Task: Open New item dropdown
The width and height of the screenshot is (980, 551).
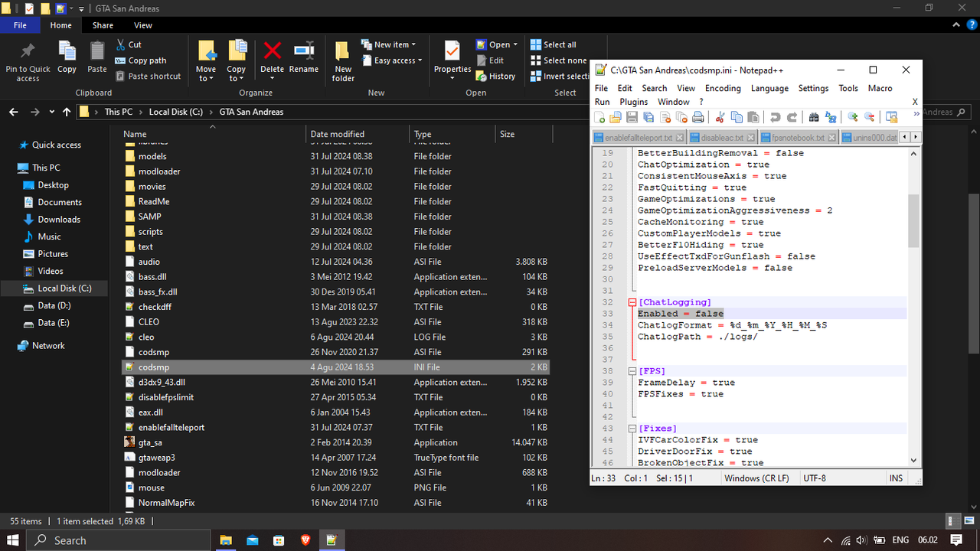Action: pyautogui.click(x=389, y=44)
